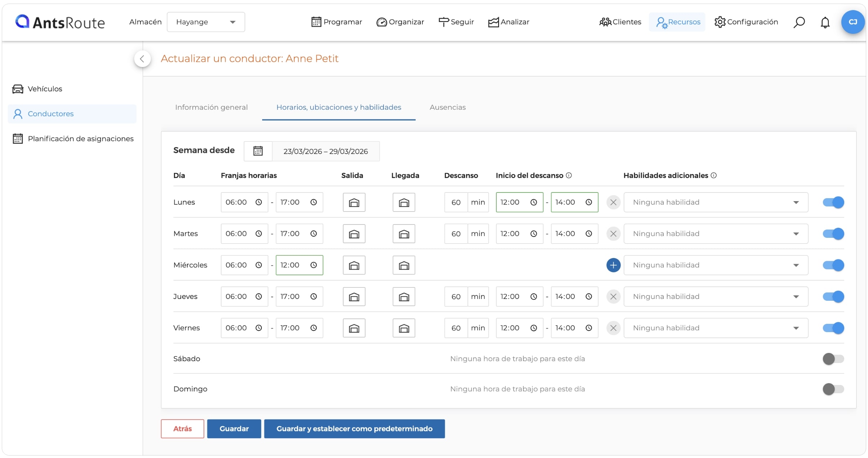Click the Guardar button
Viewport: 868px width, 458px height.
click(x=234, y=429)
